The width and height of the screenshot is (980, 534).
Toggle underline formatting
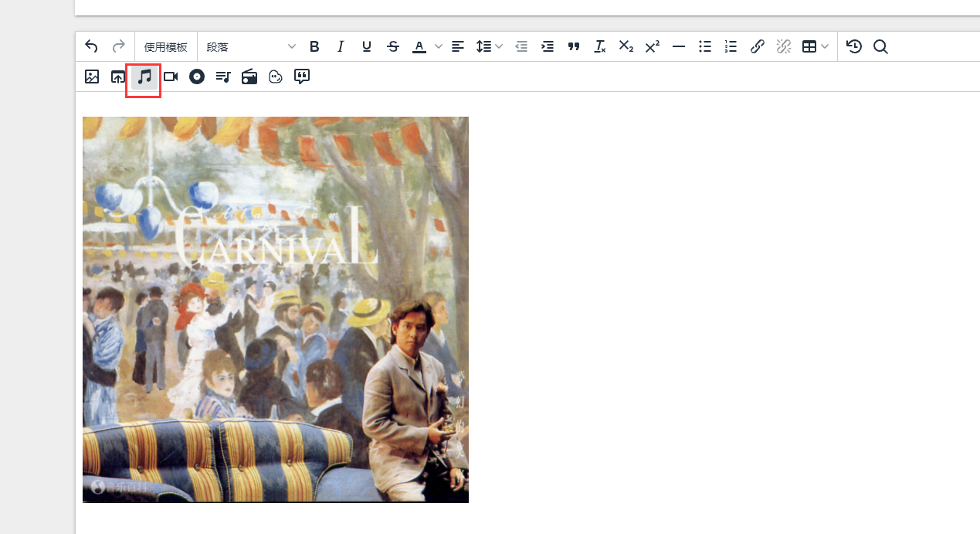tap(367, 47)
